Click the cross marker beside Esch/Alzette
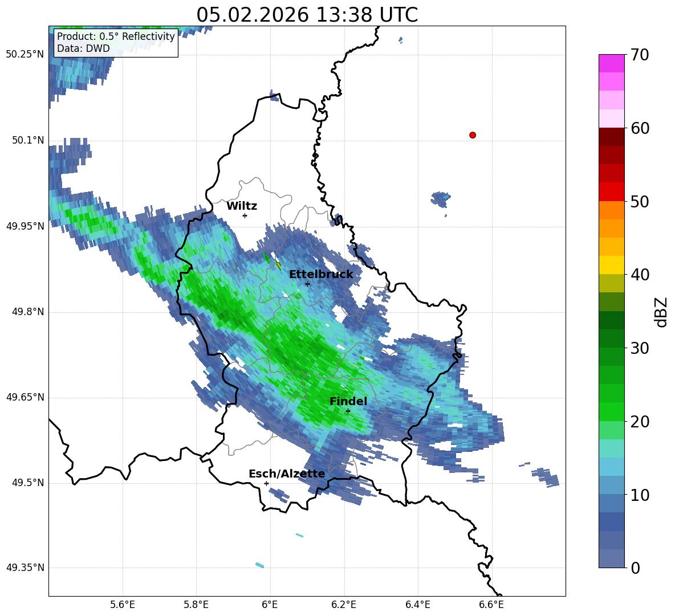The image size is (675, 616). (x=266, y=483)
